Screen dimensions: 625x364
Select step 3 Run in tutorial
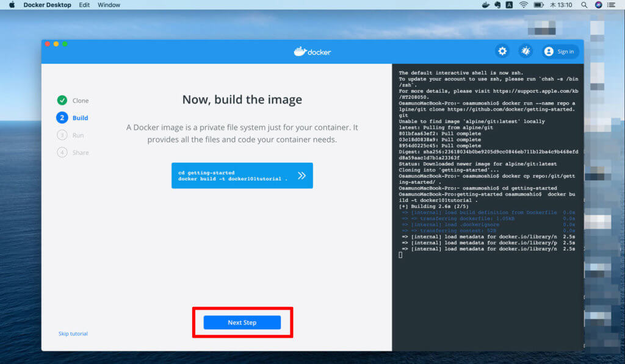pyautogui.click(x=62, y=135)
